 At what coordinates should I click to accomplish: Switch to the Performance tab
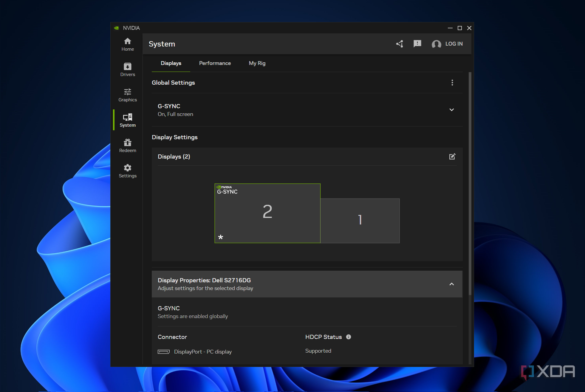tap(215, 63)
